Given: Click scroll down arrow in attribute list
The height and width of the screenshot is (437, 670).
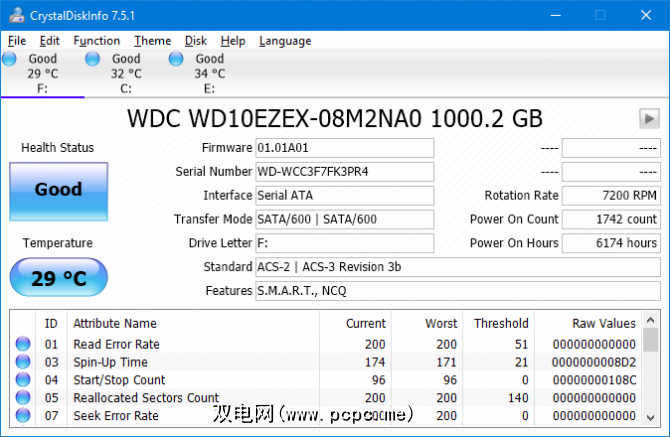Looking at the screenshot, I should 650,417.
